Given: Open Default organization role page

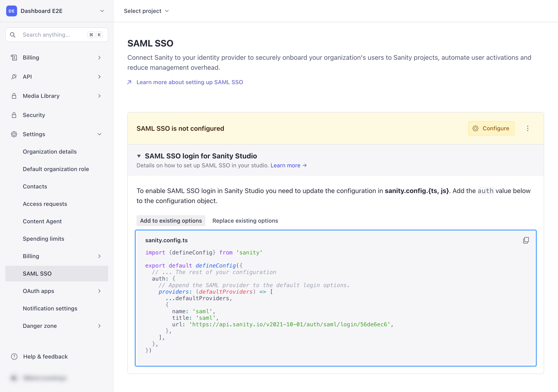Looking at the screenshot, I should [x=57, y=169].
